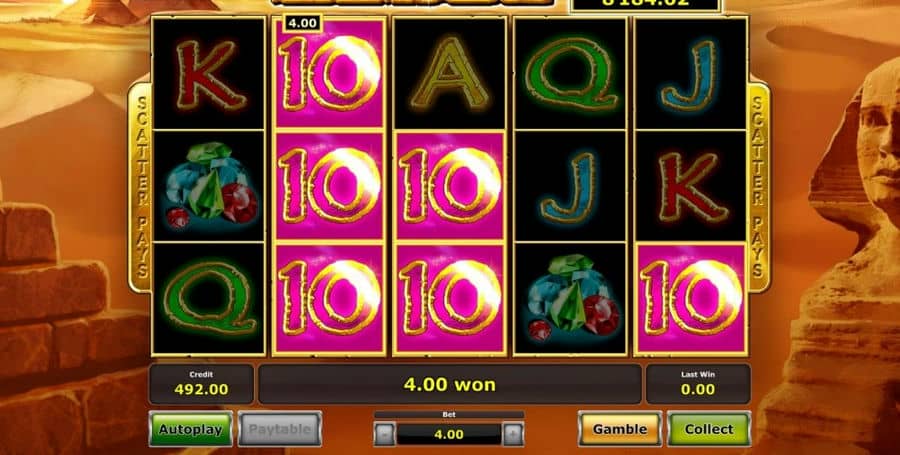Click the pink 10 symbol on fifth reel
Image resolution: width=900 pixels, height=455 pixels.
click(690, 298)
